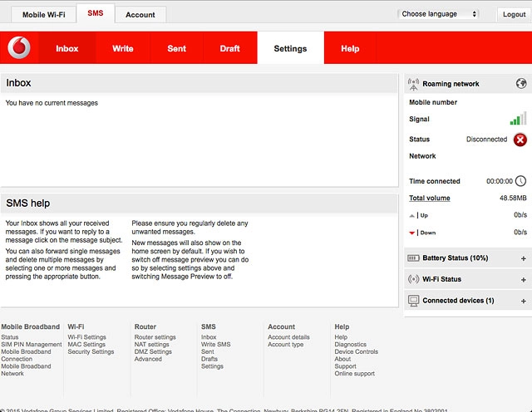Click the Connected devices monitor icon

tap(414, 300)
